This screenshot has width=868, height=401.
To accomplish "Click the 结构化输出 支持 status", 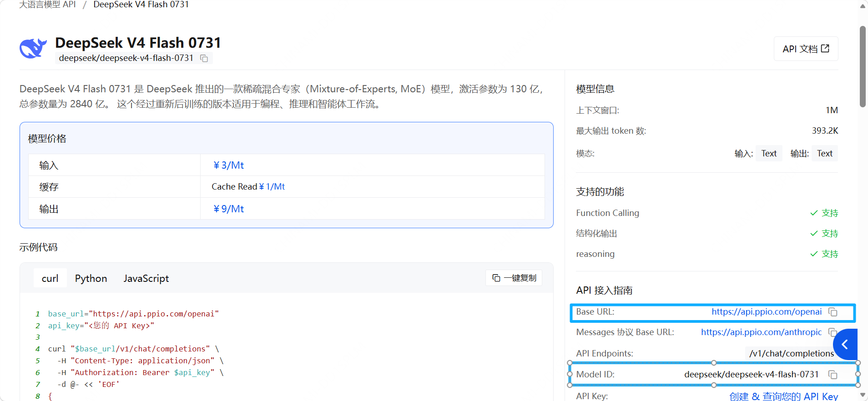I will pyautogui.click(x=824, y=234).
